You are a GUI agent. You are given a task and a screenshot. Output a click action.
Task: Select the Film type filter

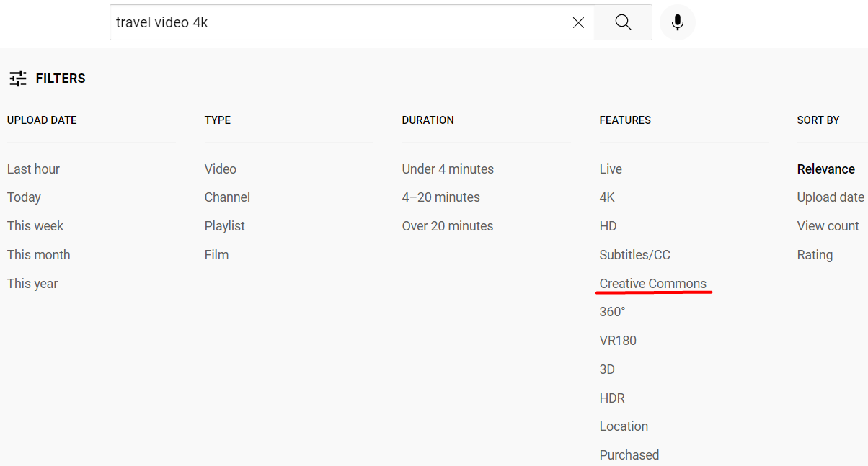pyautogui.click(x=216, y=255)
